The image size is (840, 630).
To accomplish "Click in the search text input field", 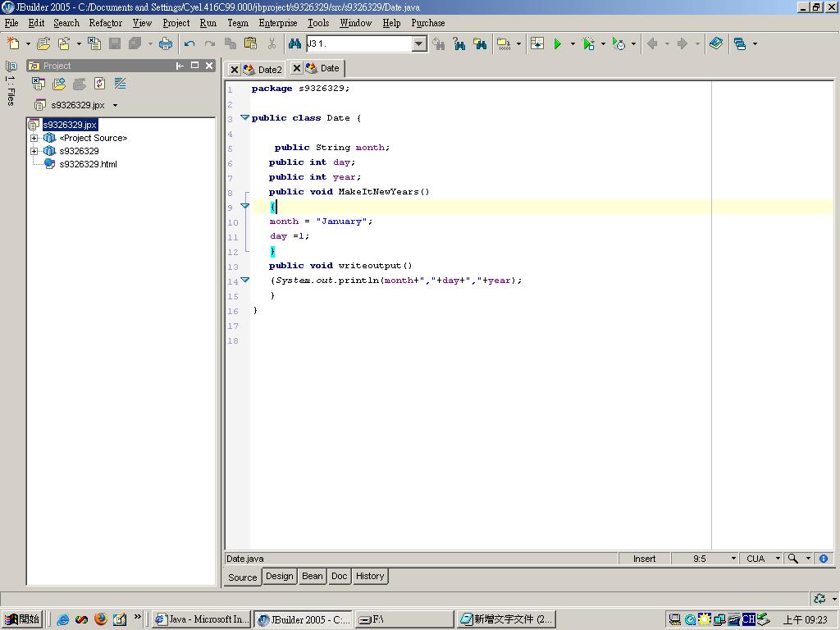I will click(358, 44).
